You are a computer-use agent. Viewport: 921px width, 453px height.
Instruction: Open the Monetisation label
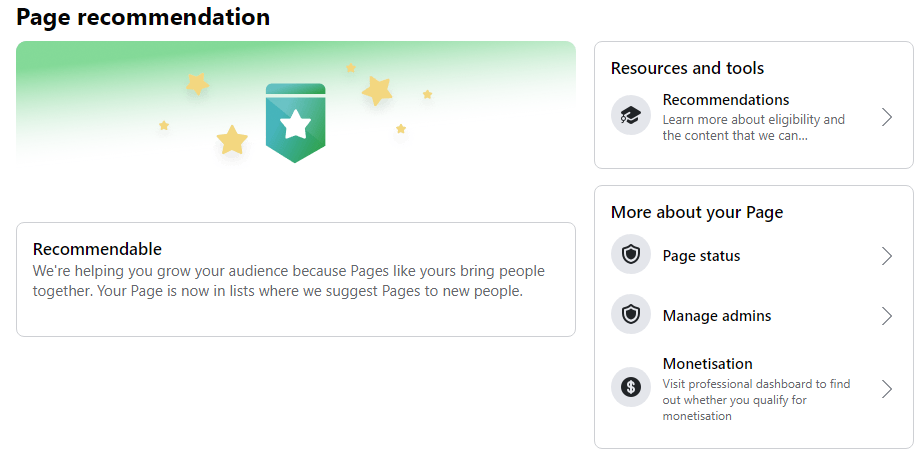[708, 364]
